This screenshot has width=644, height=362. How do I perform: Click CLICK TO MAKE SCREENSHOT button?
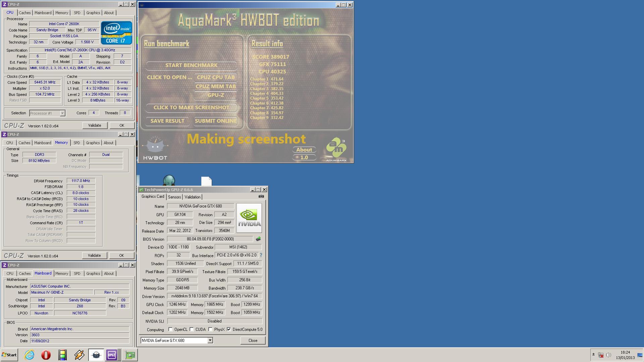point(191,108)
